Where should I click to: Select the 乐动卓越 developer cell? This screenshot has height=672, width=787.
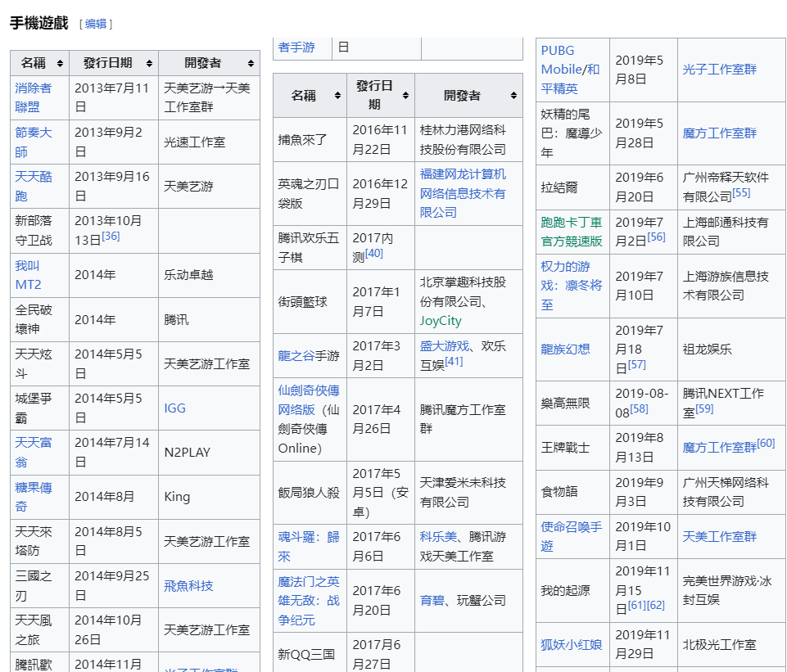(x=209, y=275)
